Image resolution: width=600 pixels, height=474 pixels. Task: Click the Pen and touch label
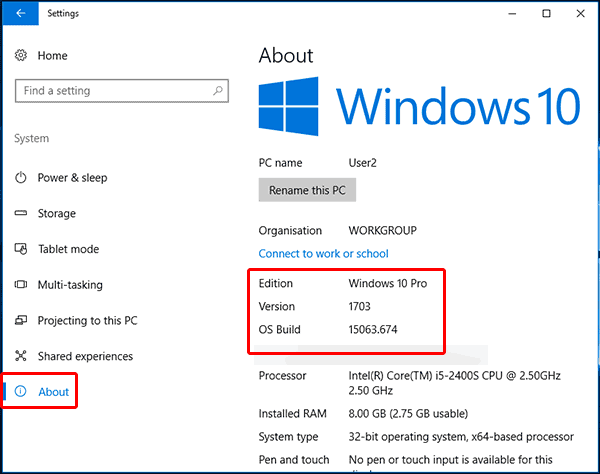coord(294,459)
